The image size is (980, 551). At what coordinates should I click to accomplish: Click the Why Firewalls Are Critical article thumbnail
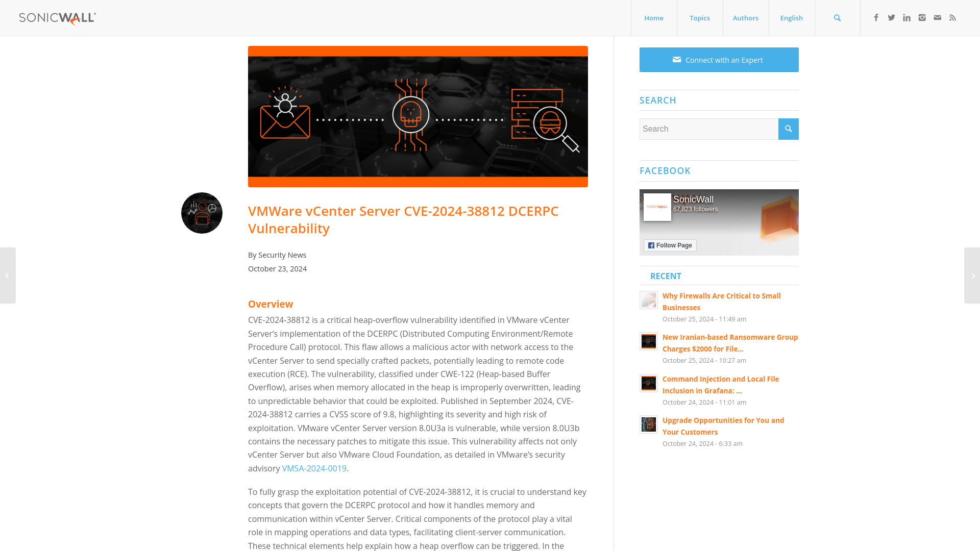pos(648,299)
